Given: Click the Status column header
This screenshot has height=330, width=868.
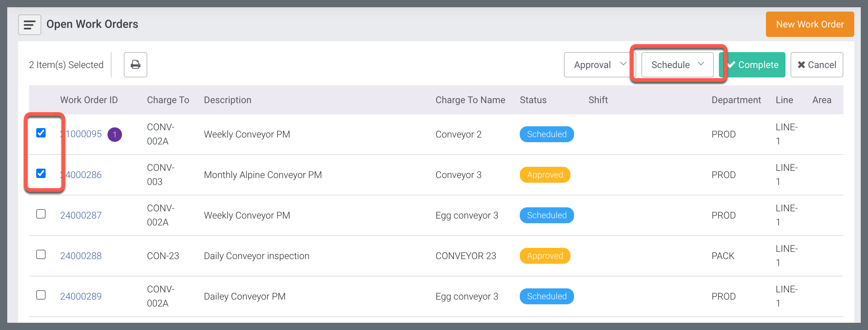Looking at the screenshot, I should click(x=533, y=100).
